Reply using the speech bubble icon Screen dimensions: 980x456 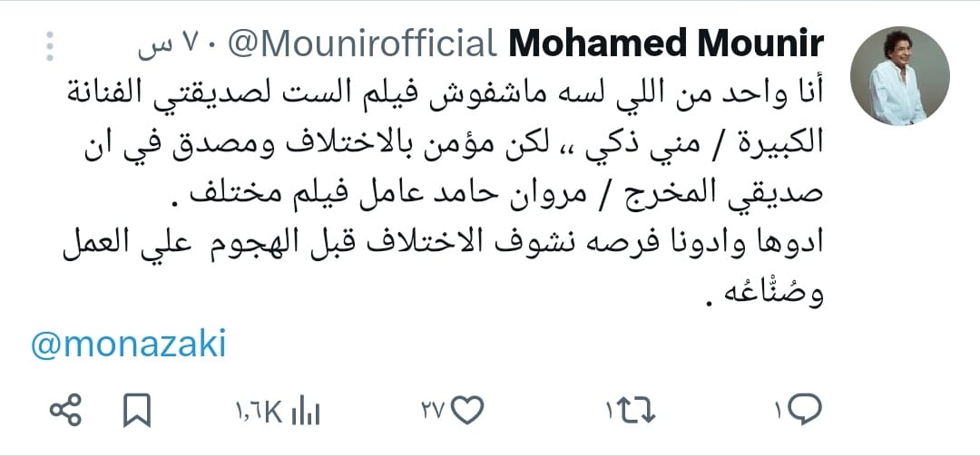802,412
